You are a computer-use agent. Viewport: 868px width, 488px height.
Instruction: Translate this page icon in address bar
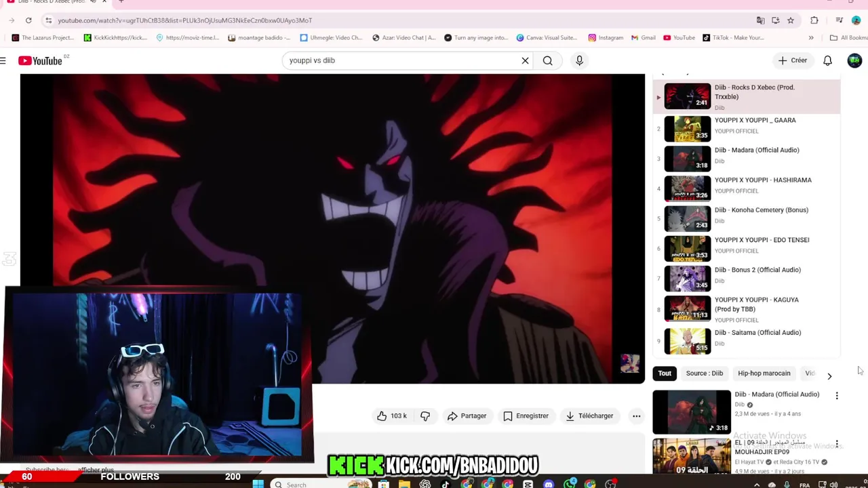click(760, 20)
